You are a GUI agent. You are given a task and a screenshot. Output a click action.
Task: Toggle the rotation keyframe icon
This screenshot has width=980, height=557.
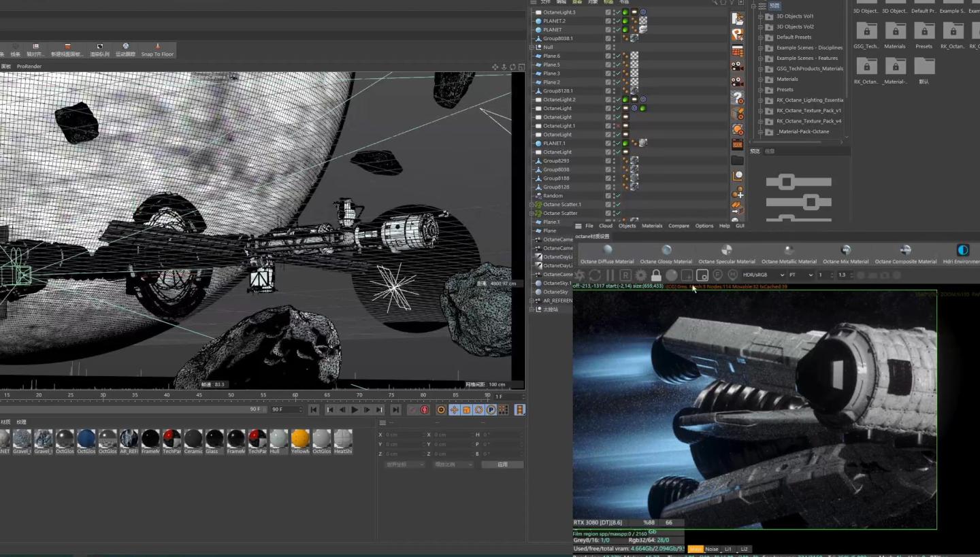tap(478, 409)
